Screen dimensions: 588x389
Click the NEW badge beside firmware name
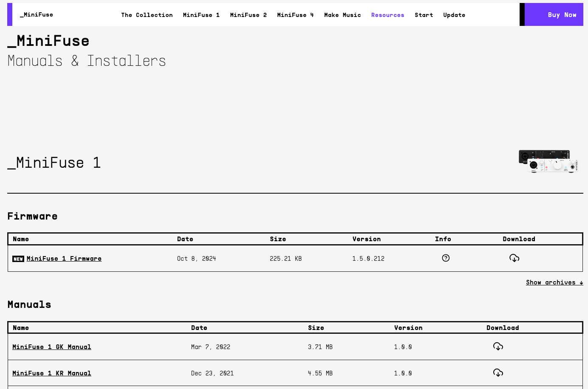point(18,259)
